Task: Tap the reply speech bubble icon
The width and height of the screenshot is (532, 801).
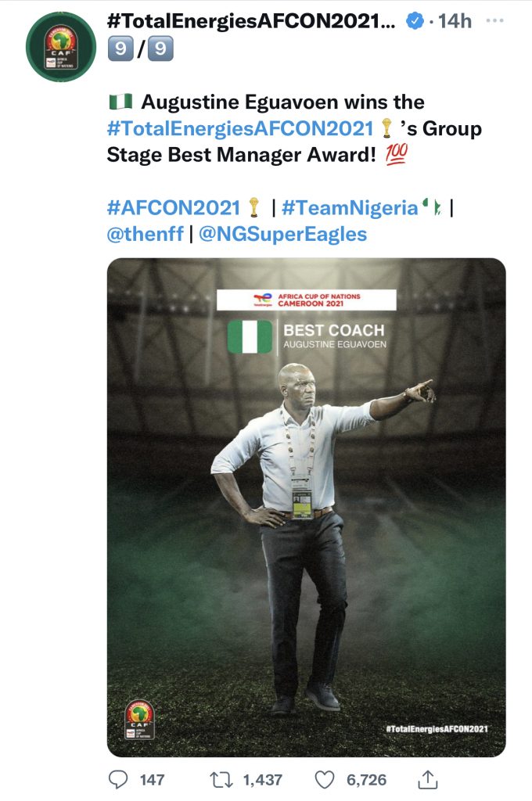Action: (117, 779)
